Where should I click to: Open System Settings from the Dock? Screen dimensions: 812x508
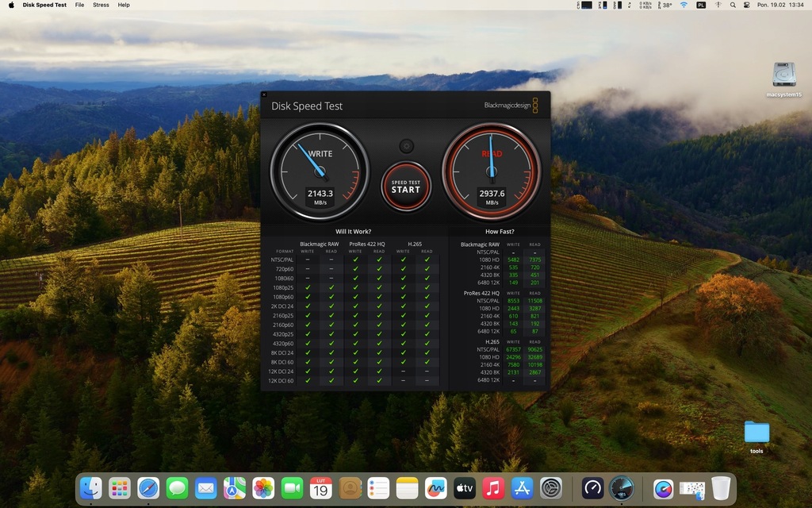click(550, 488)
